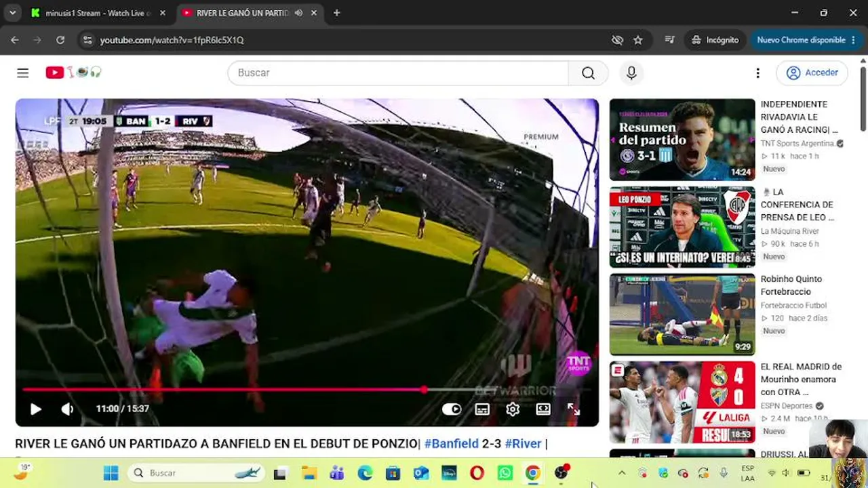Open File Explorer from the taskbar
This screenshot has height=488, width=868.
309,473
